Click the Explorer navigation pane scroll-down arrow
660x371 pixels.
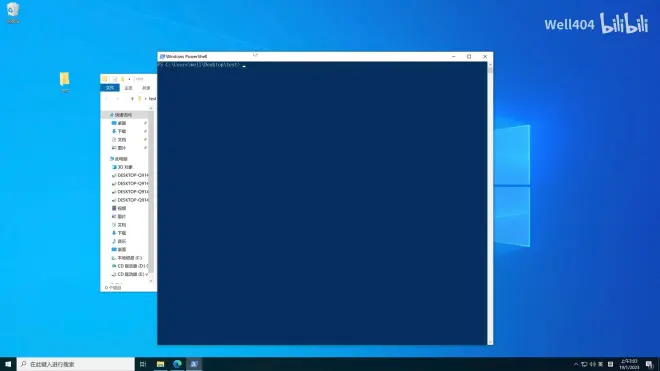tap(151, 281)
